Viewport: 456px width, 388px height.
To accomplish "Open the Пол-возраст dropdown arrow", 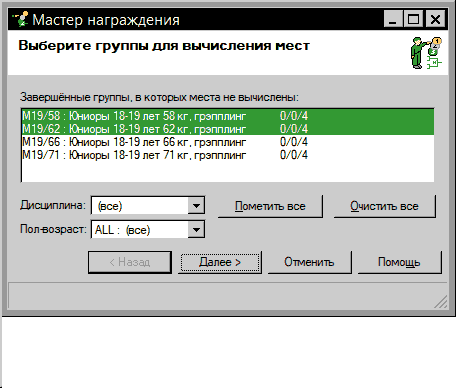I will tap(196, 229).
